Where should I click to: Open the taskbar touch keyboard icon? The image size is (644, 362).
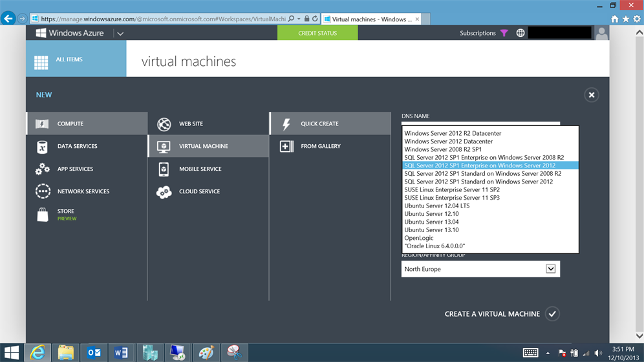click(531, 352)
